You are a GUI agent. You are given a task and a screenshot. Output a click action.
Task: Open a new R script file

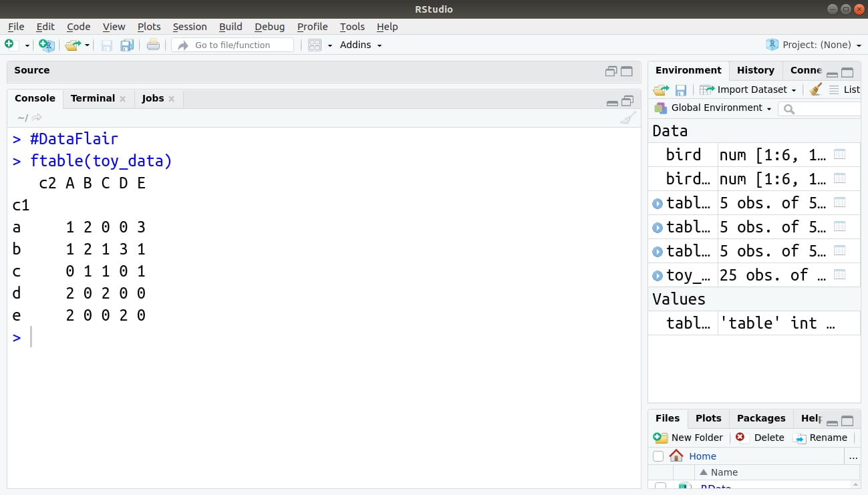(x=10, y=45)
